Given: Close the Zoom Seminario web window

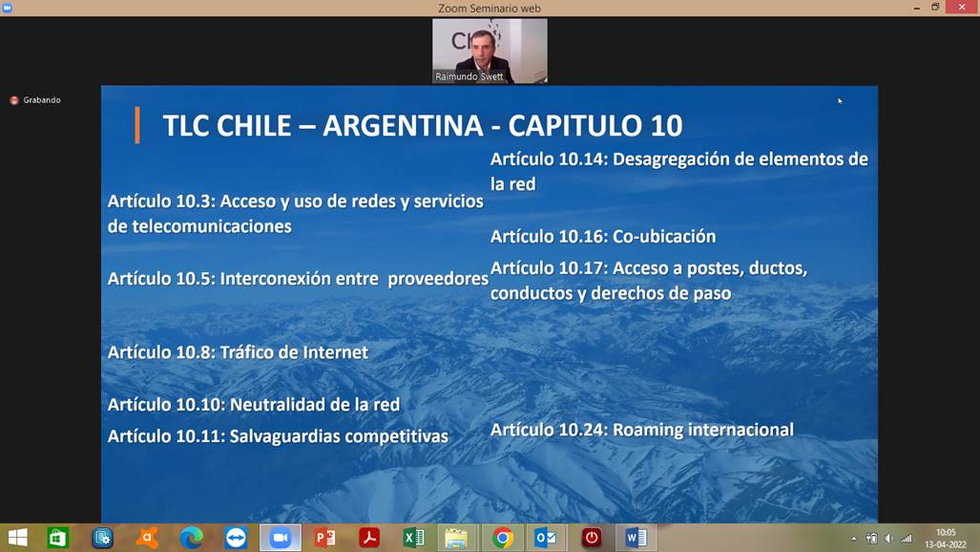Looking at the screenshot, I should [x=962, y=8].
